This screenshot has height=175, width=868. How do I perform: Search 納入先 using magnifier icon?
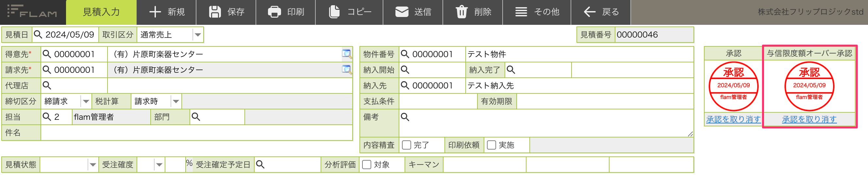pyautogui.click(x=405, y=86)
